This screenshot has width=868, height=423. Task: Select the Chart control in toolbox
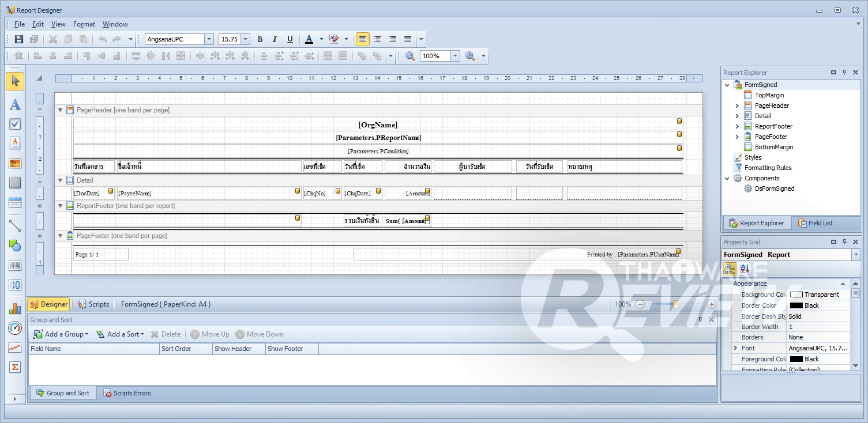[x=15, y=309]
